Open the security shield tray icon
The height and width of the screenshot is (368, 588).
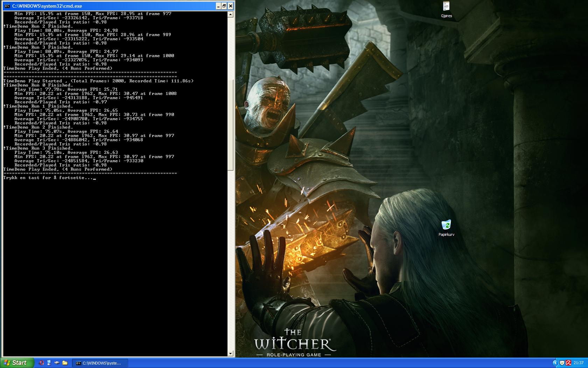pyautogui.click(x=562, y=363)
